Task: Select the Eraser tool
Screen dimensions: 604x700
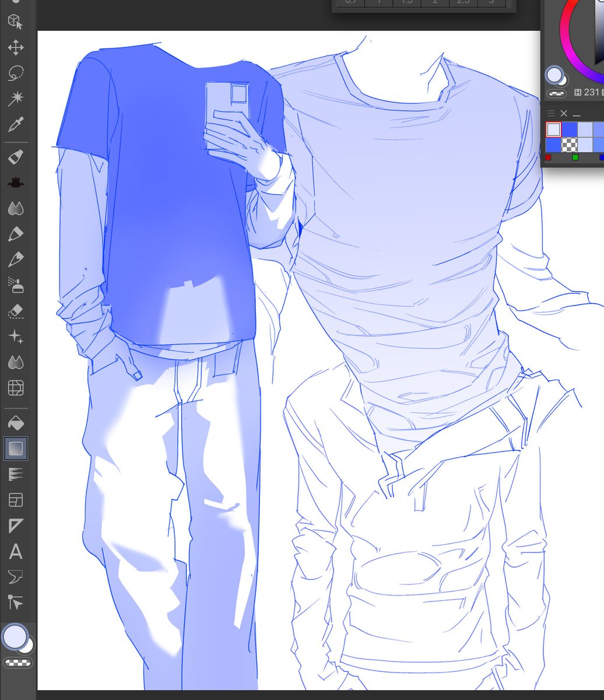Action: tap(15, 311)
